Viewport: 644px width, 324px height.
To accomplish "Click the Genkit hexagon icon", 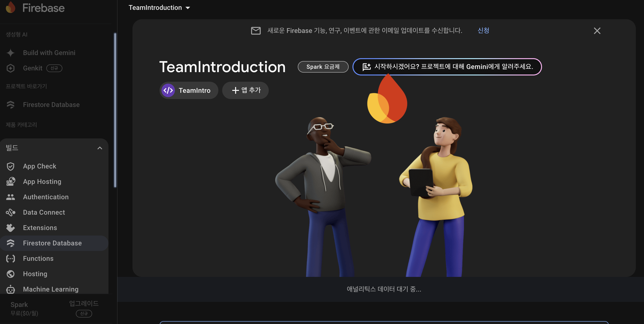I will click(x=11, y=68).
